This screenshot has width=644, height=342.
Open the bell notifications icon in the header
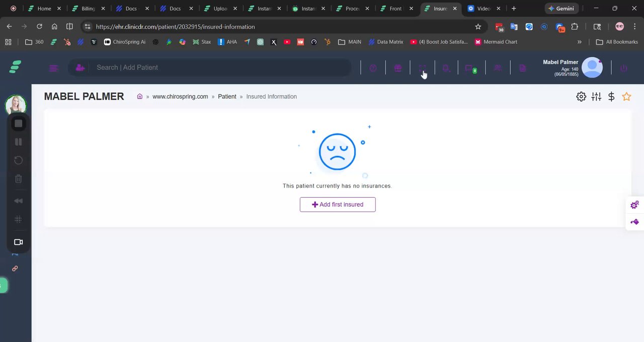click(x=446, y=68)
